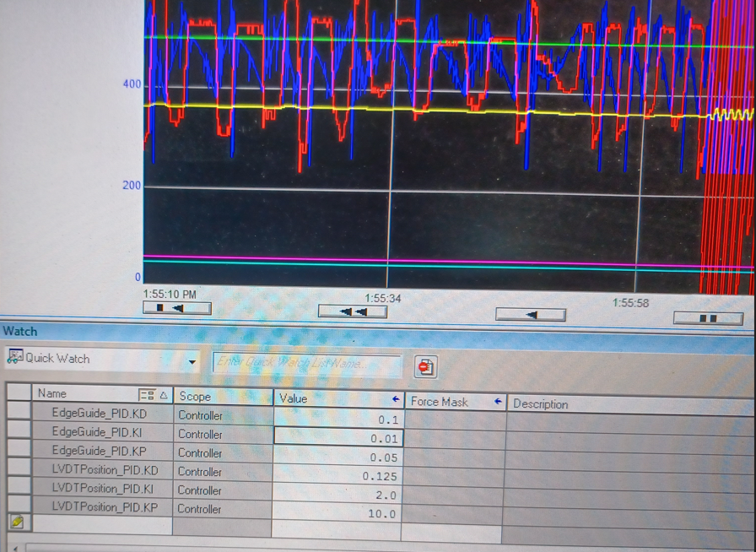Click the 1:55:58 time label
The height and width of the screenshot is (552, 756).
630,303
